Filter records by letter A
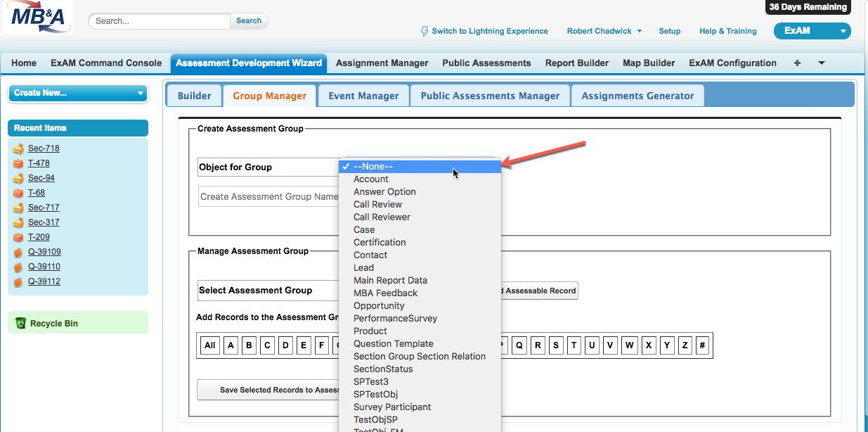Screen dimensions: 868x432 (231, 345)
